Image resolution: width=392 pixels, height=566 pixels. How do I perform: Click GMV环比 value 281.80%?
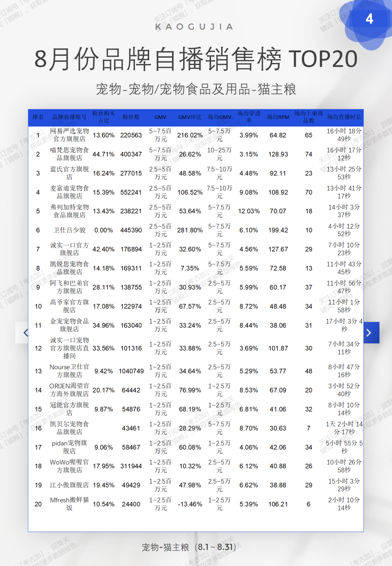coord(190,230)
